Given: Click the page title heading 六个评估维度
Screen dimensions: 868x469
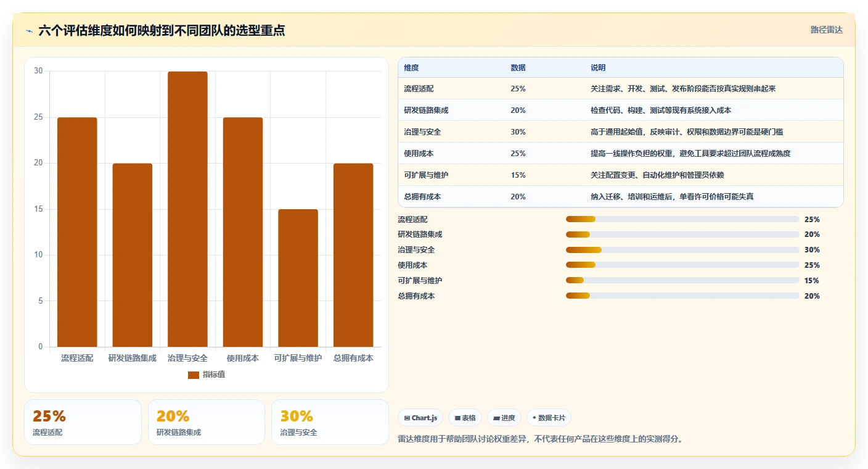Looking at the screenshot, I should tap(162, 31).
